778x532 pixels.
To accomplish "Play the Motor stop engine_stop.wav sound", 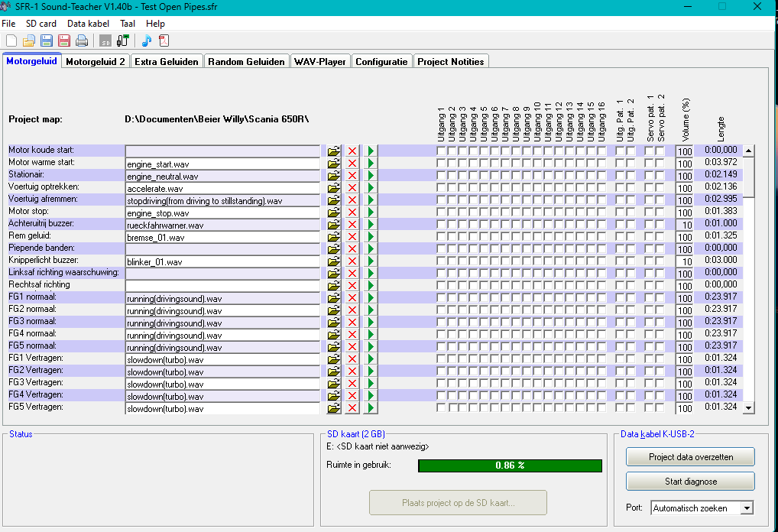I will click(371, 212).
